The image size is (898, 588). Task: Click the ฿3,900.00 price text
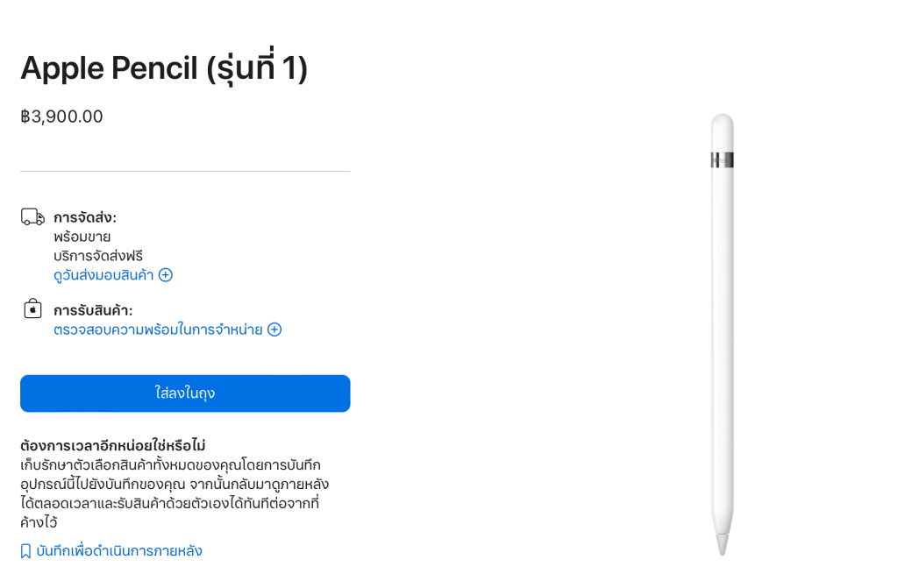pyautogui.click(x=61, y=117)
